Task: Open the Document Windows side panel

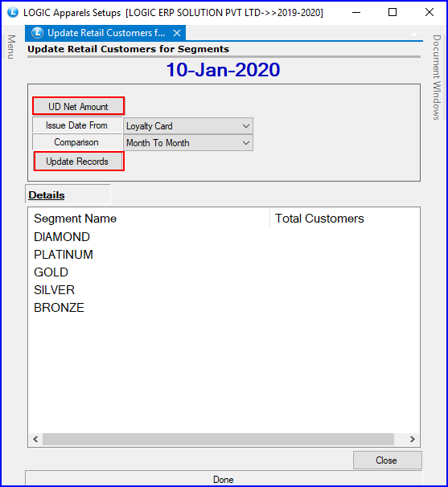Action: (x=437, y=77)
